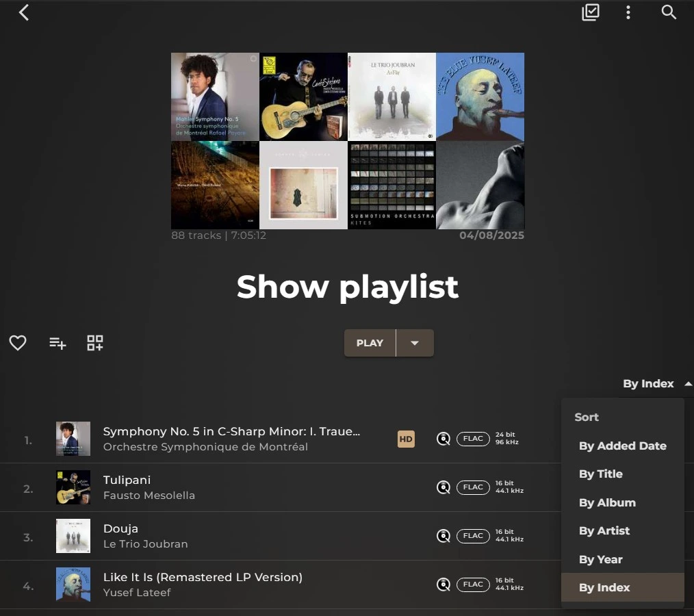Open search with the magnifier icon
The height and width of the screenshot is (616, 694).
coord(669,12)
